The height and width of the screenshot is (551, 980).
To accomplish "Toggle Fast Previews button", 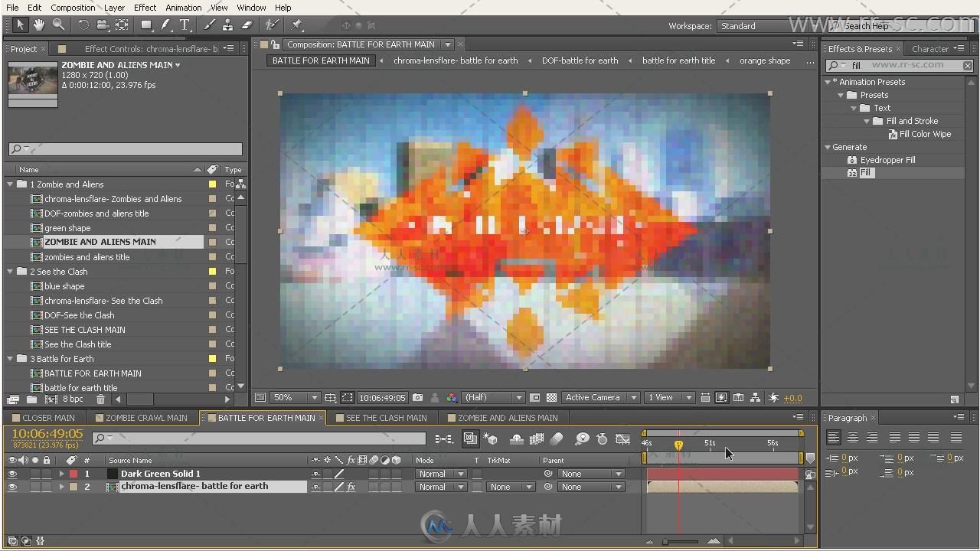I will (x=721, y=397).
